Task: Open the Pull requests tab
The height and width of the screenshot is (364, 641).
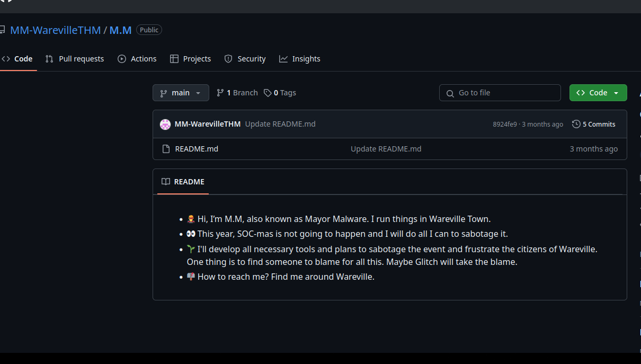Action: pos(75,59)
